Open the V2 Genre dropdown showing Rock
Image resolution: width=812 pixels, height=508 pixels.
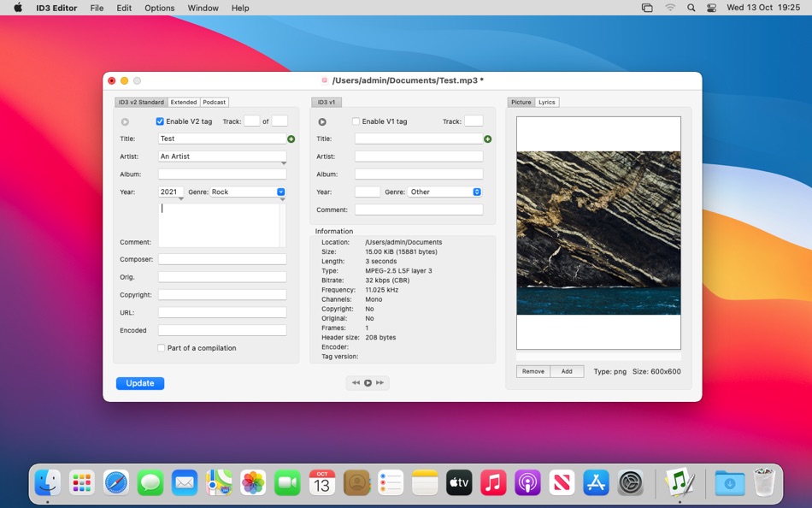(x=280, y=192)
